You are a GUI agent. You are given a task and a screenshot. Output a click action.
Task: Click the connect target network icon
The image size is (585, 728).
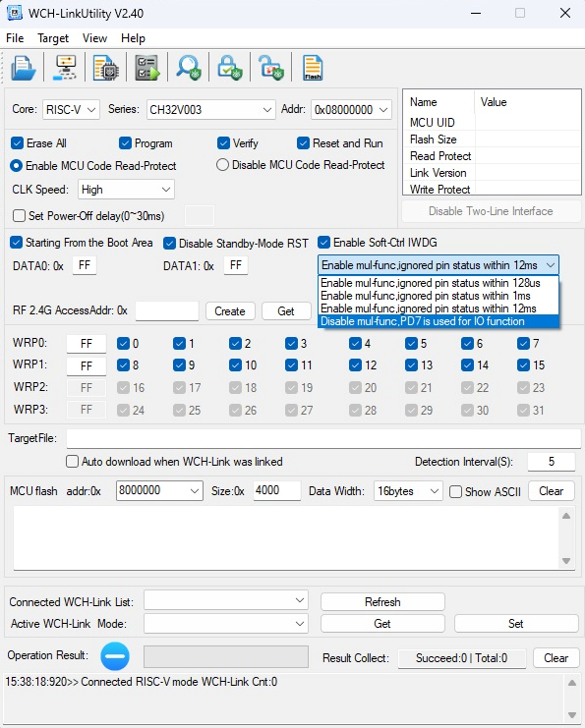65,68
